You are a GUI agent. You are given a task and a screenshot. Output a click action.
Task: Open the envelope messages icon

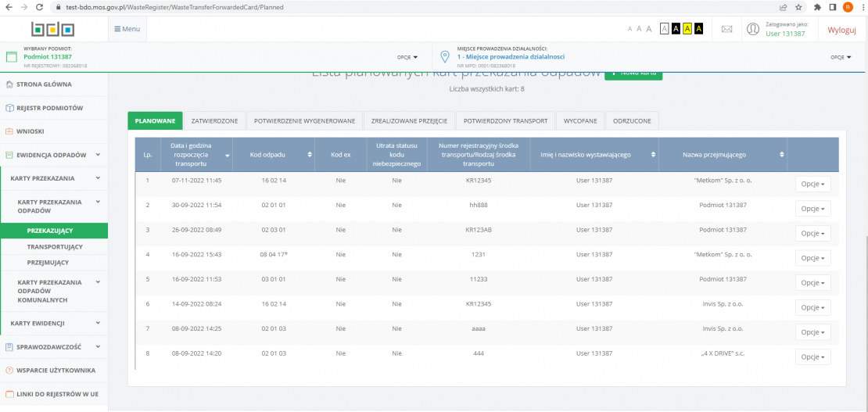tap(726, 30)
